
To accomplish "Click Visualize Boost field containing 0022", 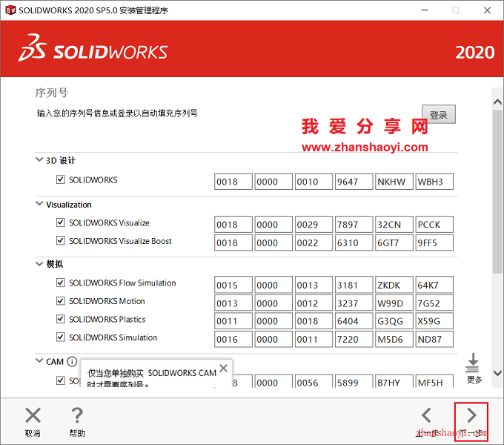I will 314,243.
